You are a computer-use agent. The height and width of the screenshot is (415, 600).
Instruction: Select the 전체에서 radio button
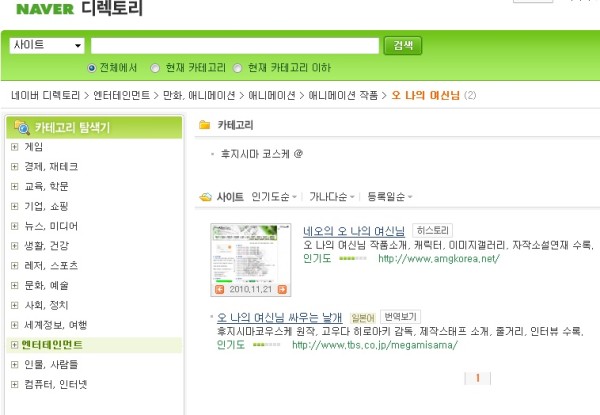(91, 68)
